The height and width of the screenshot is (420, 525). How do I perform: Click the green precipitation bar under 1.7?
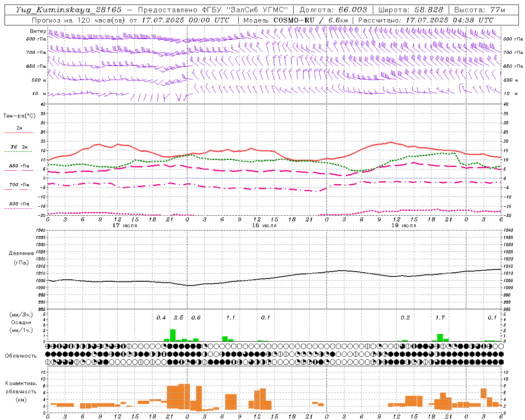(x=440, y=338)
